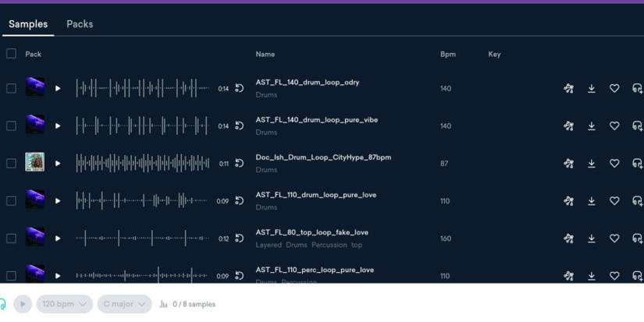This screenshot has height=322, width=644.
Task: Click the Layered tag on AST_FL_80_top_loop_fake_love
Action: (269, 245)
